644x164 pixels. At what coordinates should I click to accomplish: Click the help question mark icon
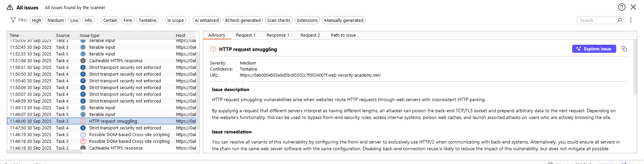point(622,7)
